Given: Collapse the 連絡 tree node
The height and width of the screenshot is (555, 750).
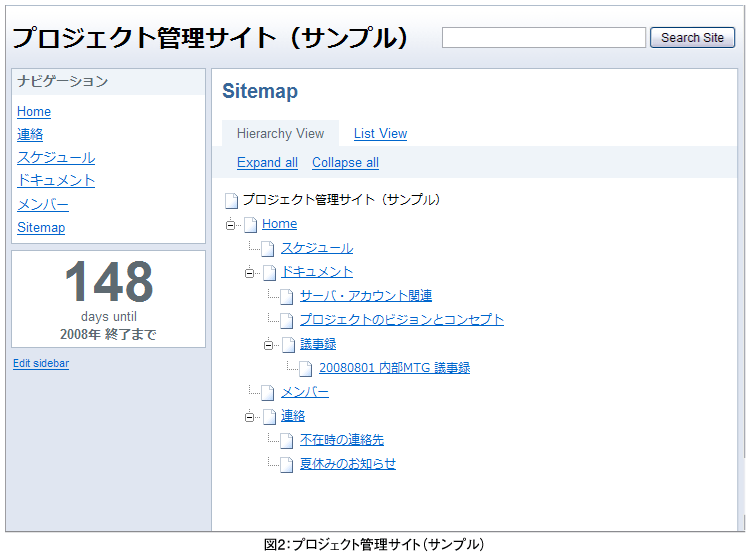Looking at the screenshot, I should pyautogui.click(x=249, y=417).
